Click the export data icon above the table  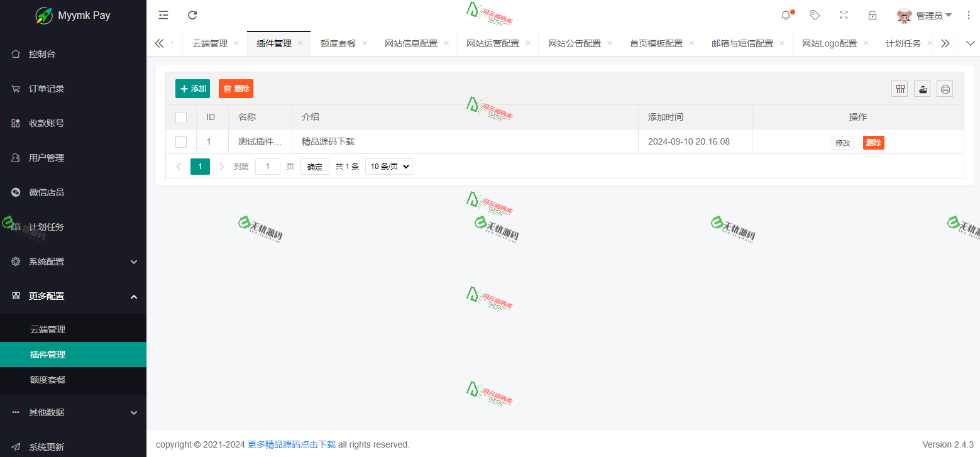(922, 89)
